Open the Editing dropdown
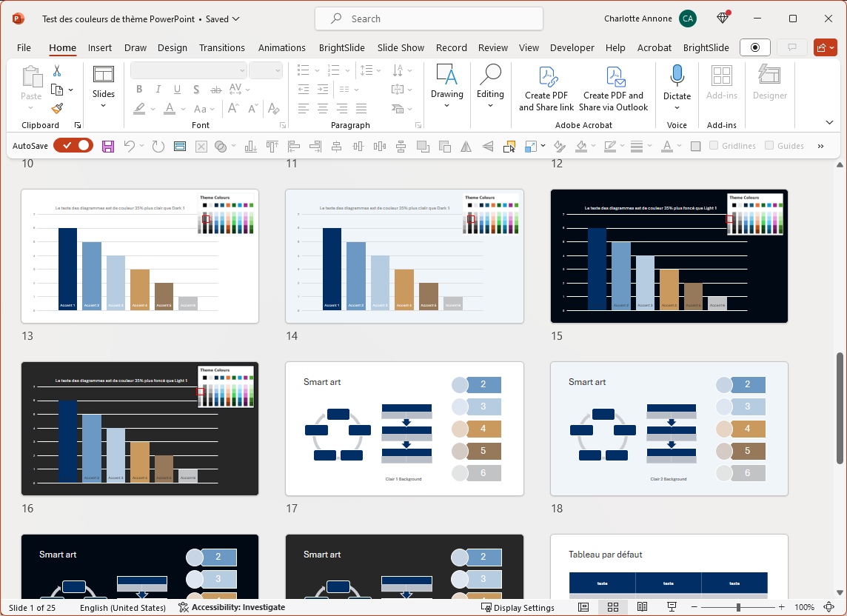This screenshot has height=616, width=847. click(490, 87)
